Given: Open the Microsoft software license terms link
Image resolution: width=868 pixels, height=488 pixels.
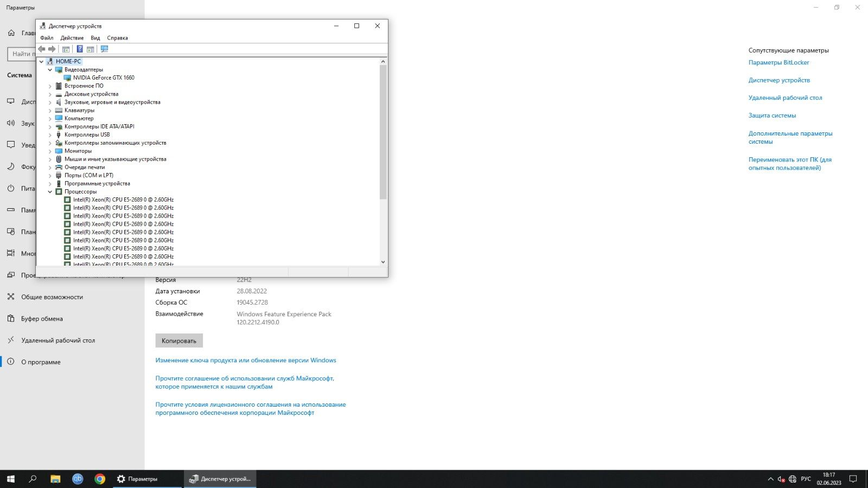Looking at the screenshot, I should (x=251, y=408).
